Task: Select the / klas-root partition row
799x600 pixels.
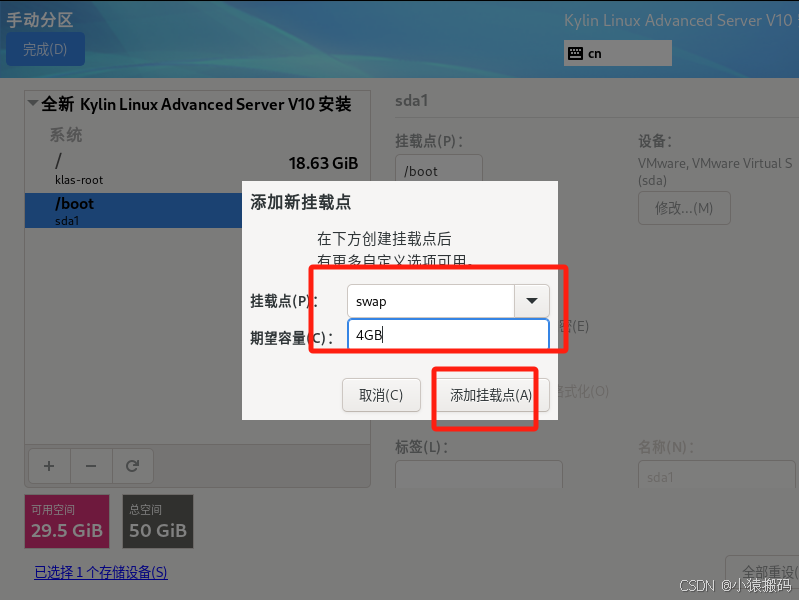Action: pyautogui.click(x=197, y=170)
